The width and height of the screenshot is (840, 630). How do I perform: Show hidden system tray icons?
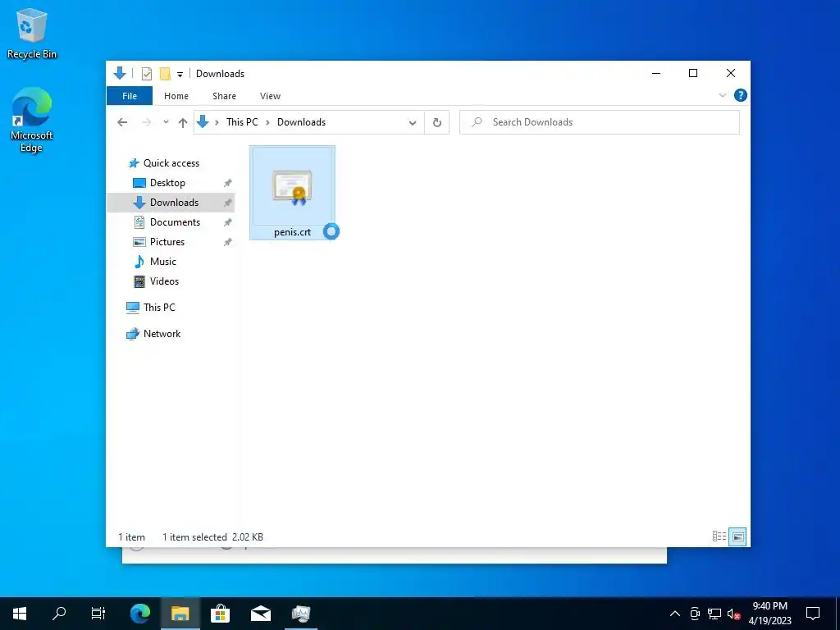675,614
